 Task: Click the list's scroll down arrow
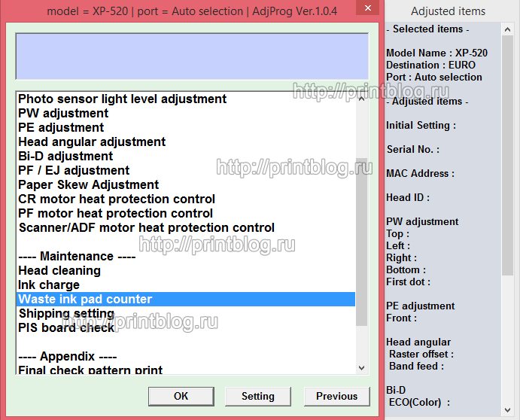[x=362, y=367]
